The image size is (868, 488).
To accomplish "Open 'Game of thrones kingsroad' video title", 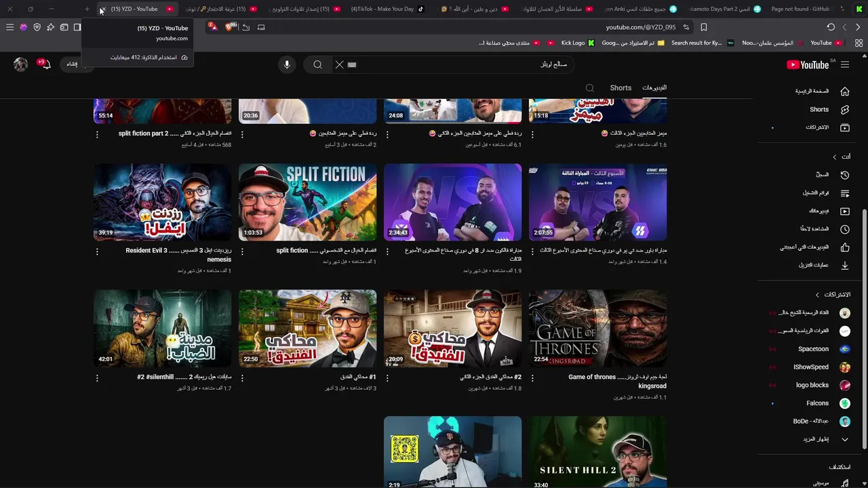I will click(x=617, y=382).
